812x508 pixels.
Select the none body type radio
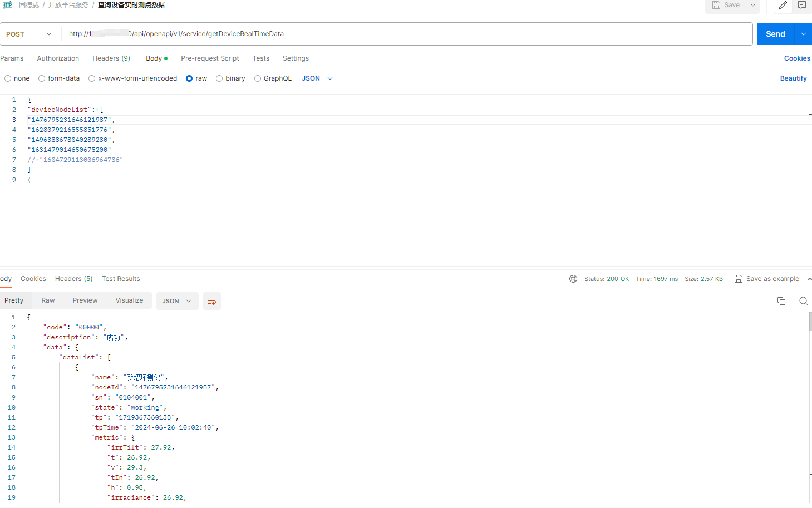pos(8,78)
